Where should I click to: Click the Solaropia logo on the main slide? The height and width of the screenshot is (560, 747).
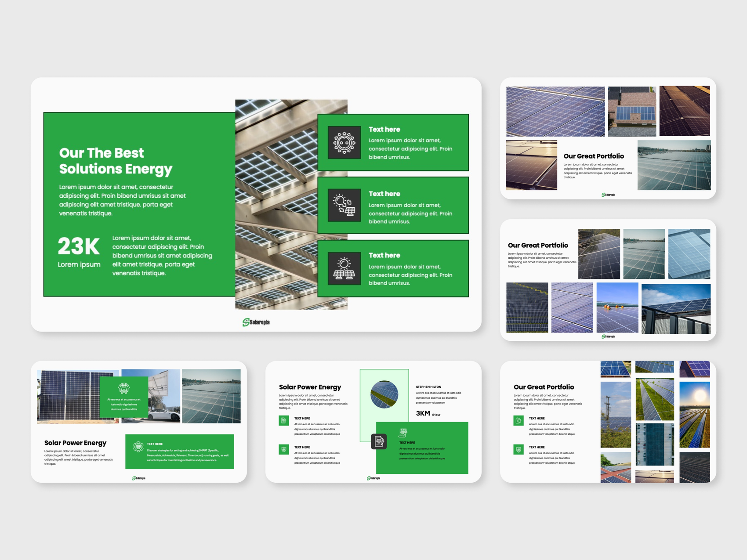pyautogui.click(x=256, y=322)
